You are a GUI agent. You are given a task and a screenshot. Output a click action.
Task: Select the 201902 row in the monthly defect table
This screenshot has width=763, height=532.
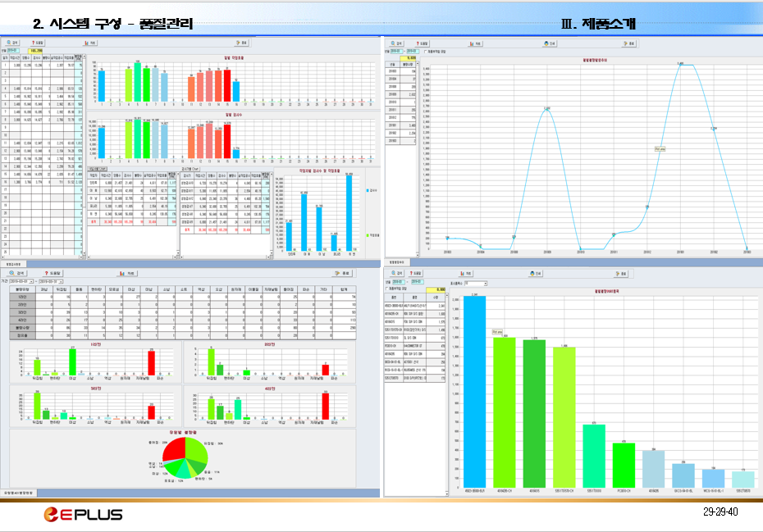tap(400, 134)
